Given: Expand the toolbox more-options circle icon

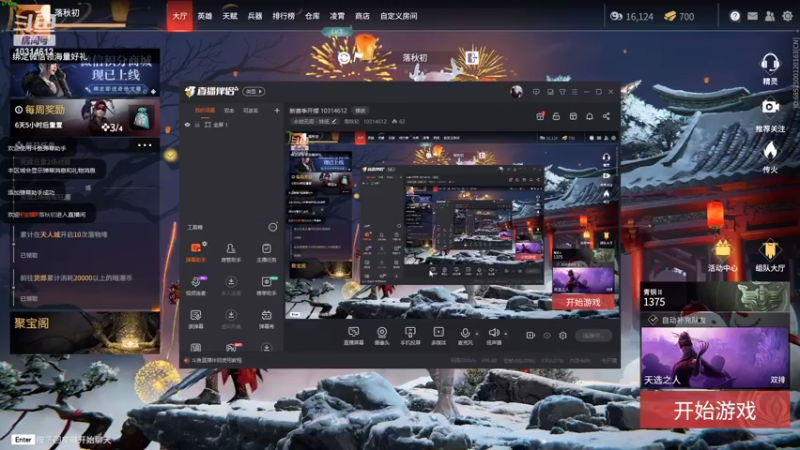Looking at the screenshot, I should click(x=273, y=227).
